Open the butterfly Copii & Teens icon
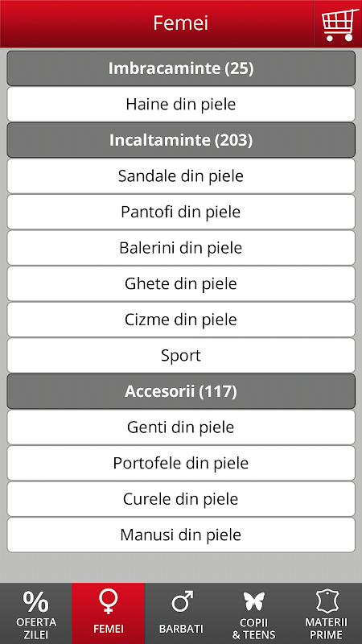This screenshot has width=362, height=644. click(x=253, y=601)
